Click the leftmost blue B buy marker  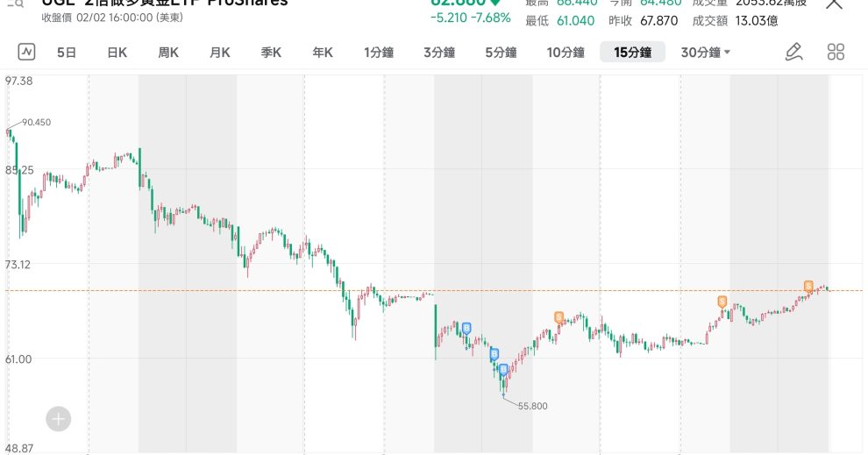pyautogui.click(x=466, y=328)
